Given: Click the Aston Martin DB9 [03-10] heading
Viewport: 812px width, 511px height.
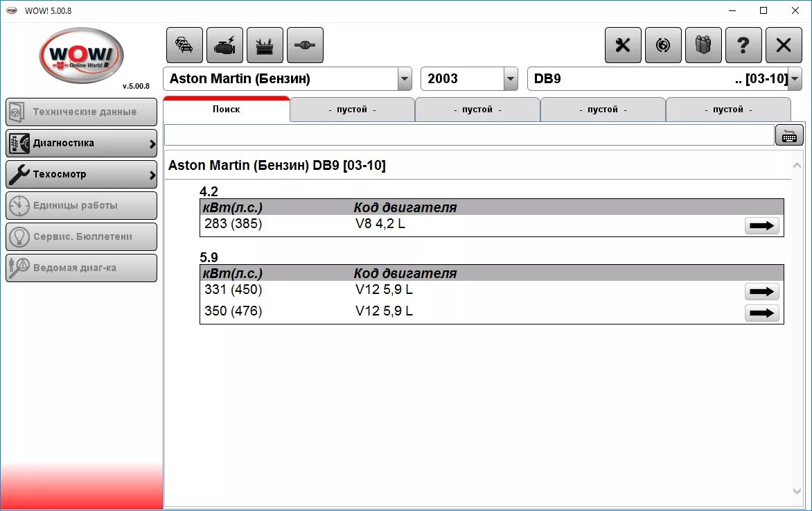Looking at the screenshot, I should pos(277,165).
